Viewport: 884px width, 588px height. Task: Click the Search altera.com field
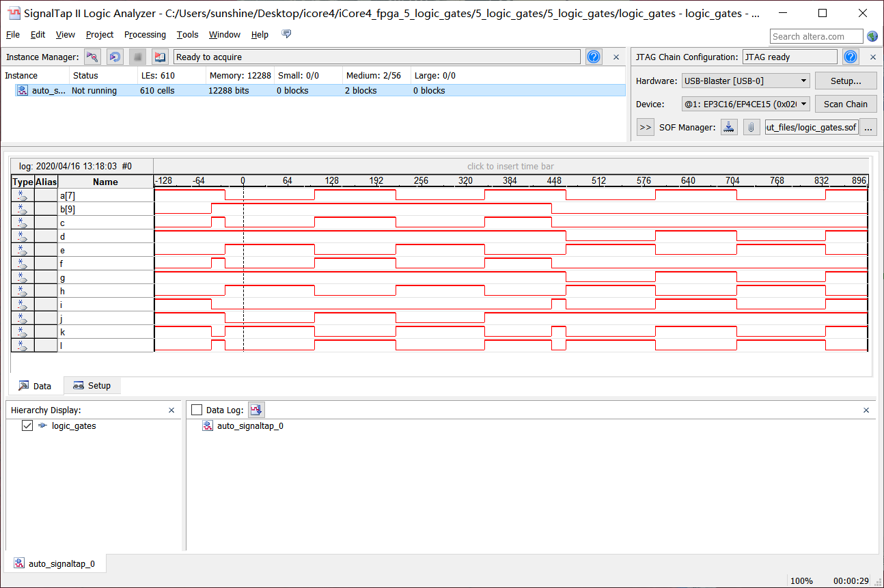click(816, 36)
